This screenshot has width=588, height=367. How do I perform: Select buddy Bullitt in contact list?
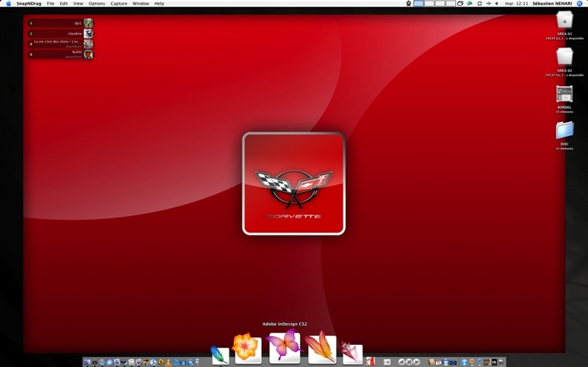60,54
